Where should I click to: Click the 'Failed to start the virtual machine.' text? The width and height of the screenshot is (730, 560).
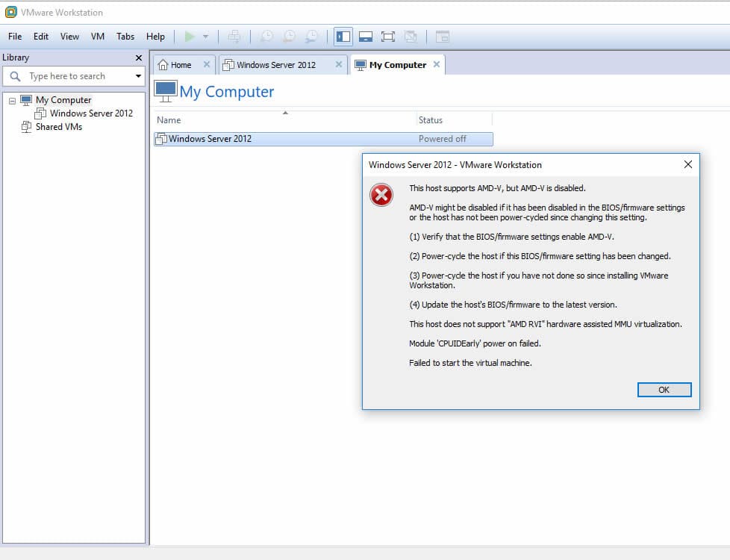[470, 363]
